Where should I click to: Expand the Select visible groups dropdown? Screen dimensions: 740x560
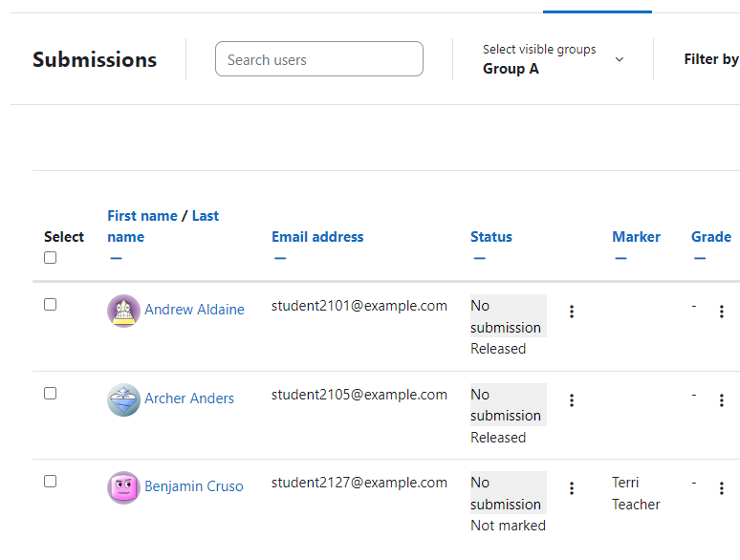coord(554,59)
